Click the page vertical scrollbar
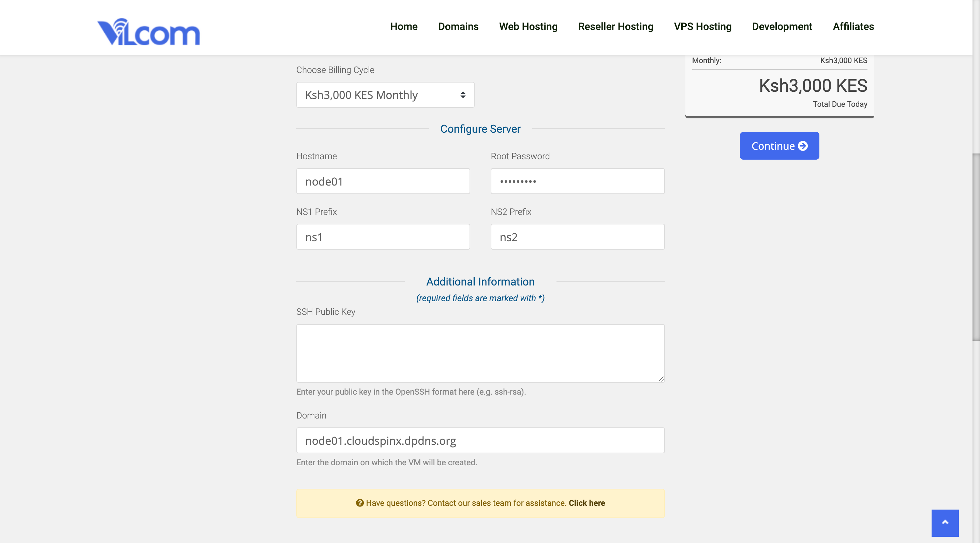980x543 pixels. [x=976, y=247]
